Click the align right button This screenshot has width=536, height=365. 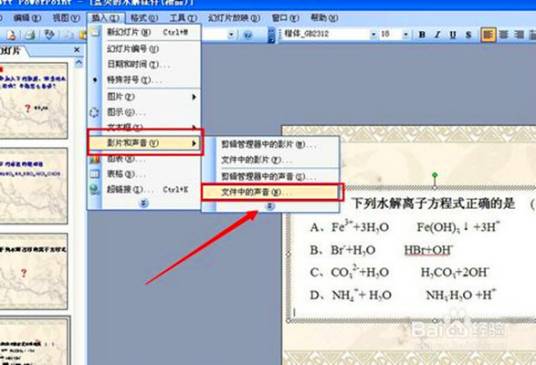click(520, 35)
